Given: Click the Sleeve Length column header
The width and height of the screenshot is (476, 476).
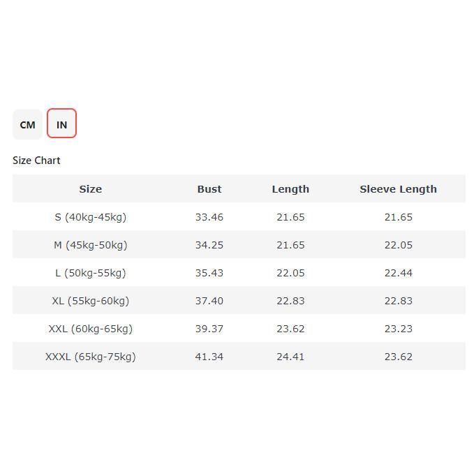Looking at the screenshot, I should click(398, 189).
